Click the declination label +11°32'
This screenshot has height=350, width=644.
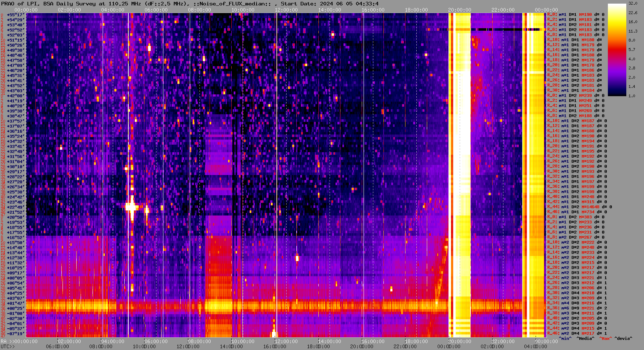point(15,263)
